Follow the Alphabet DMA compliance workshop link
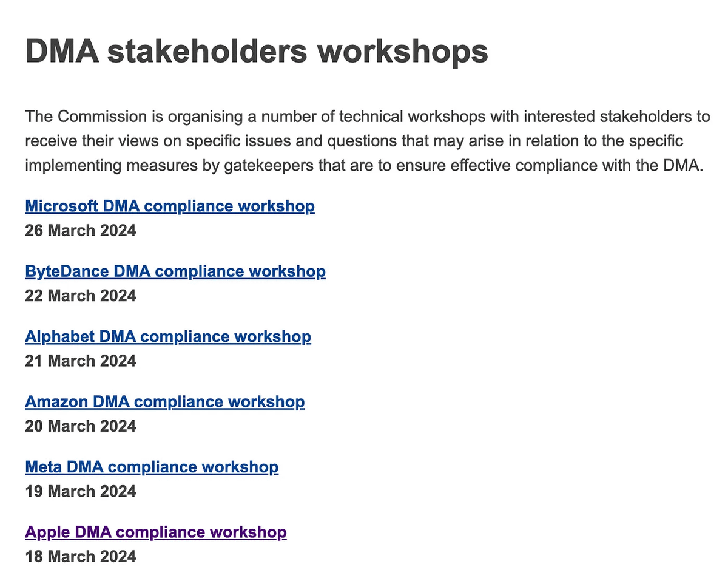This screenshot has width=728, height=581. click(x=168, y=336)
